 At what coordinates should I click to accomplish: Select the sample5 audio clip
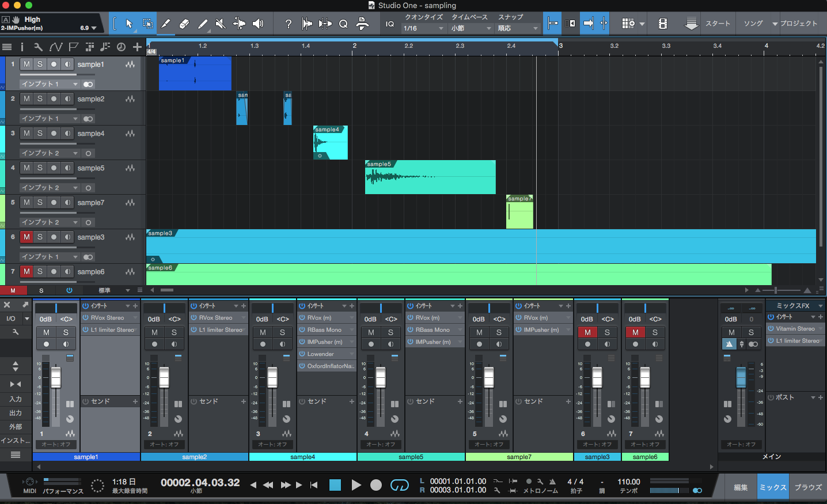(430, 177)
